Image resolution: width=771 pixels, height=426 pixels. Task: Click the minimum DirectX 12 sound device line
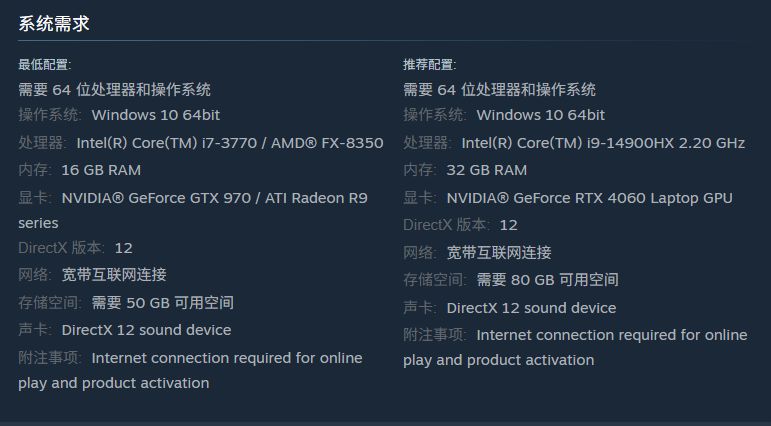(x=146, y=330)
